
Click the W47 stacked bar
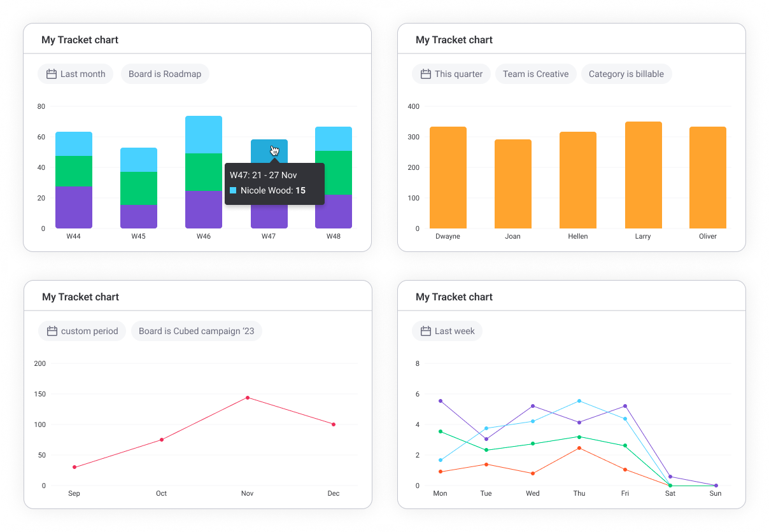tap(269, 148)
